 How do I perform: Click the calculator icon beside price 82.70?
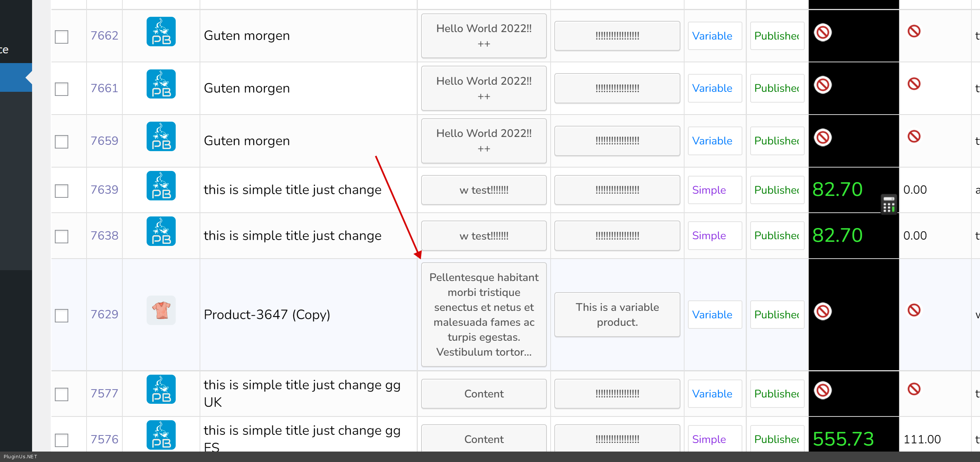click(889, 205)
